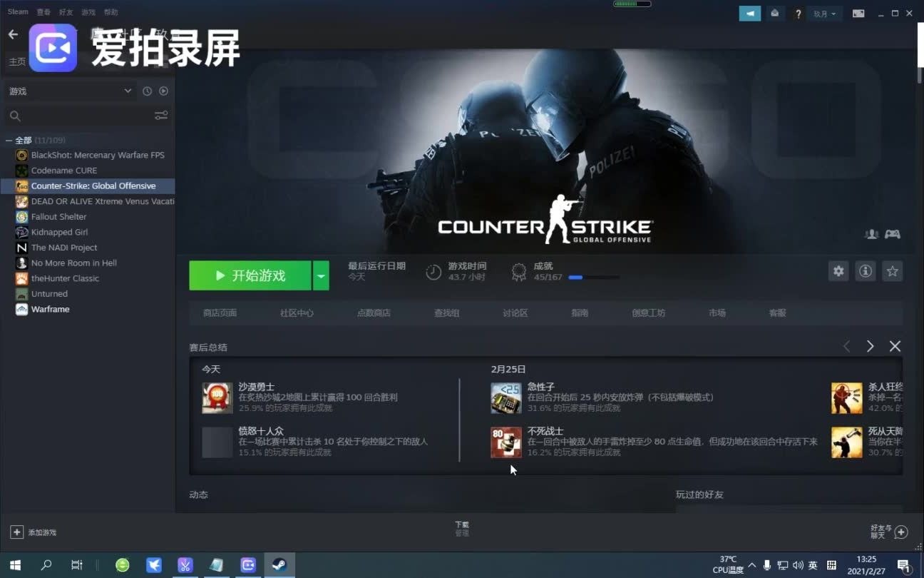View friends who play using the people icon
Screen dimensions: 924x578
871,233
